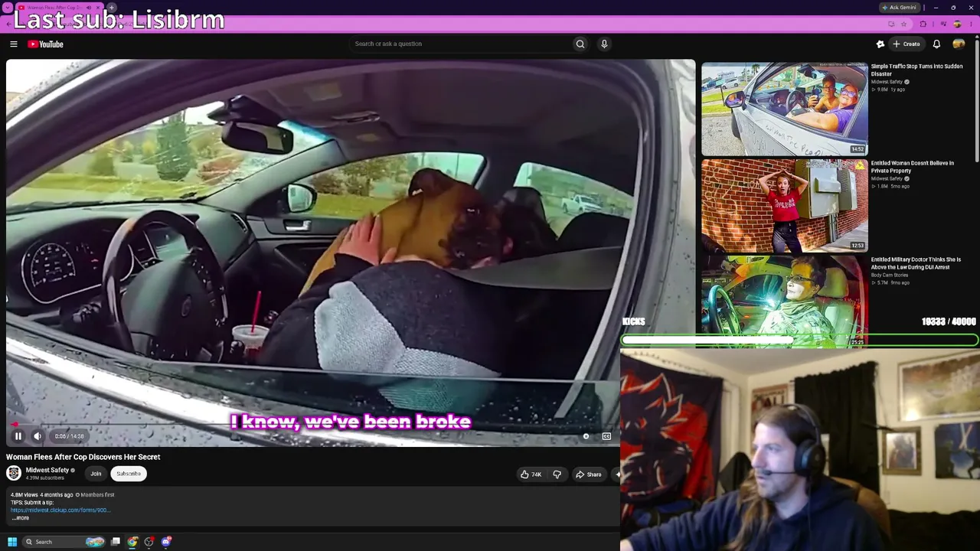980x551 pixels.
Task: Open Chrome media controls icon
Action: click(942, 24)
